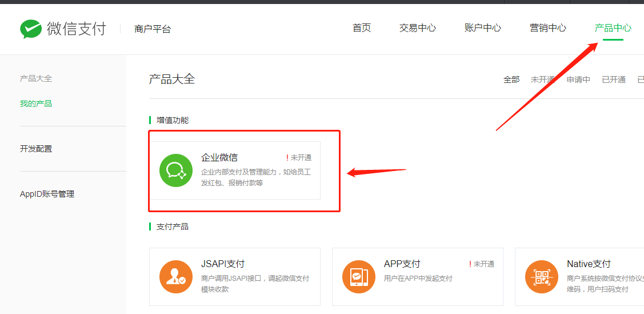644x314 pixels.
Task: Open the 企业微信 product title
Action: 219,157
